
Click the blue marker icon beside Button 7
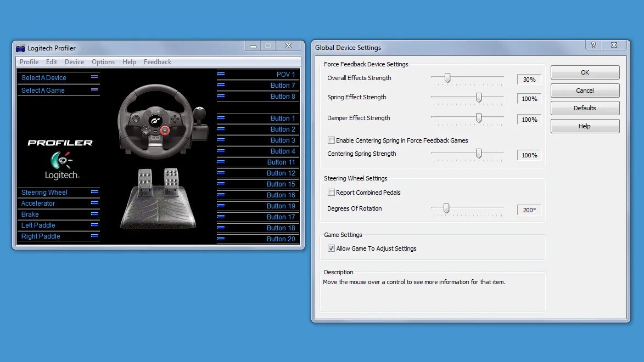click(221, 85)
